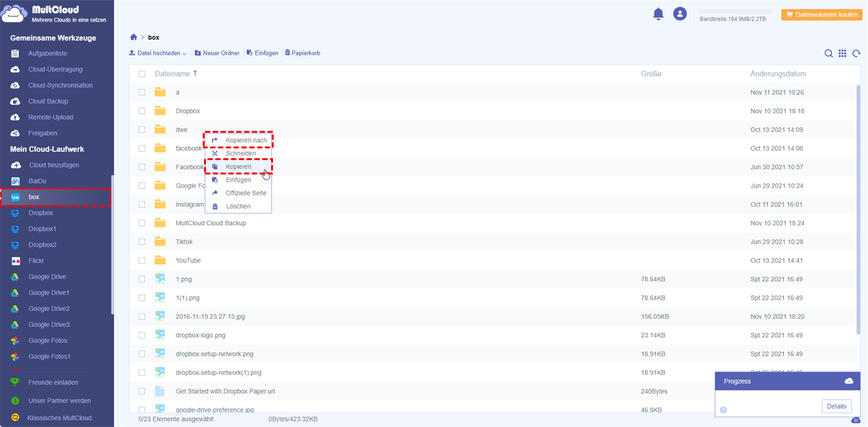868x427 pixels.
Task: Switch to grid view icon
Action: [x=843, y=53]
